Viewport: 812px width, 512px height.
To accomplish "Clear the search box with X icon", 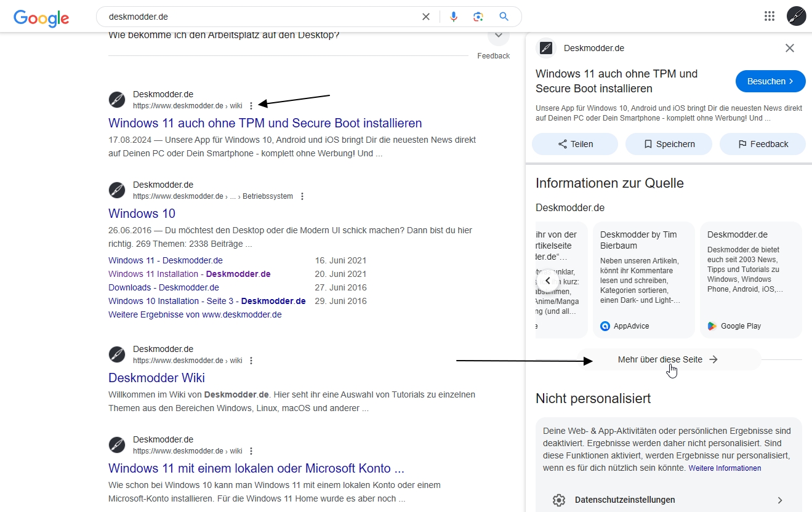I will 426,17.
